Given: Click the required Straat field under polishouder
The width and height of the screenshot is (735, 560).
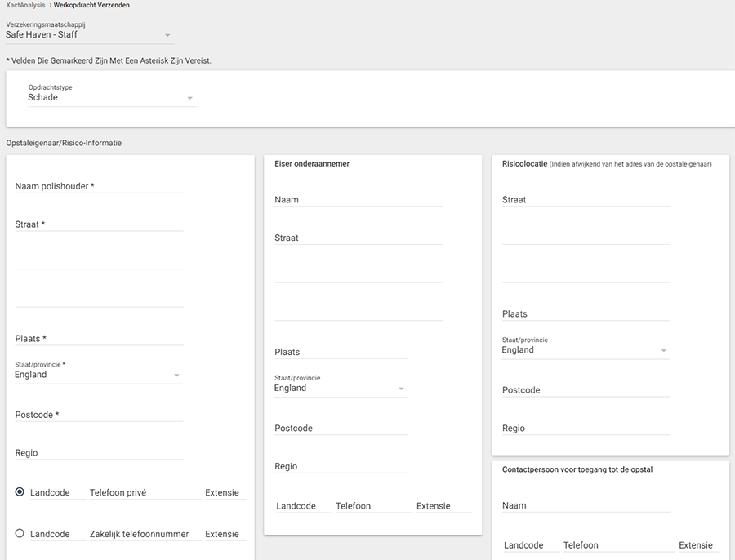Looking at the screenshot, I should point(99,224).
